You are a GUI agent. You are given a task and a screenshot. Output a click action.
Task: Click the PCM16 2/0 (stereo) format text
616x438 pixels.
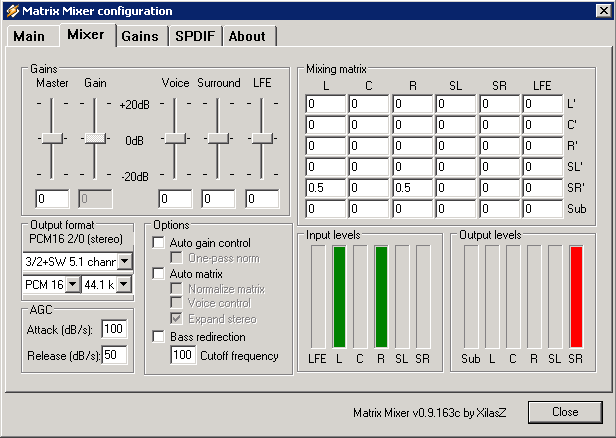pos(76,239)
